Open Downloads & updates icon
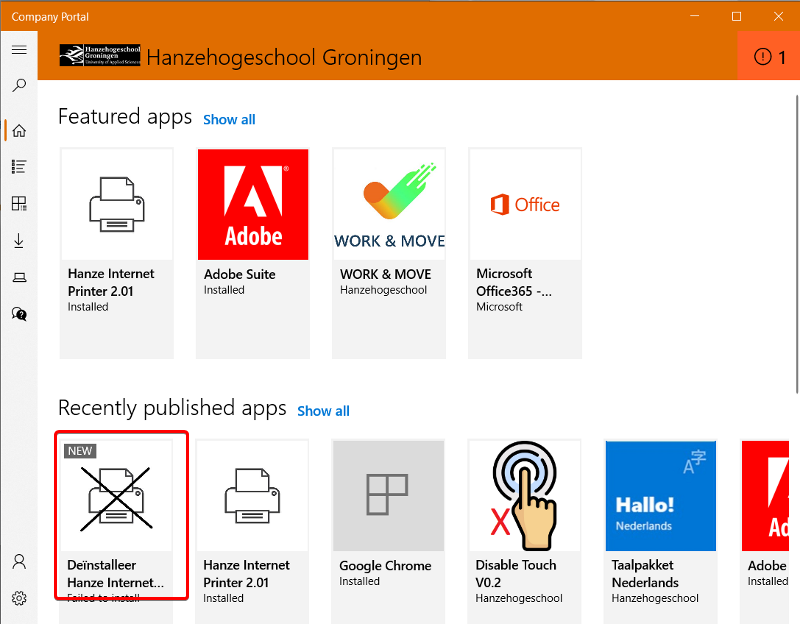 pyautogui.click(x=18, y=241)
